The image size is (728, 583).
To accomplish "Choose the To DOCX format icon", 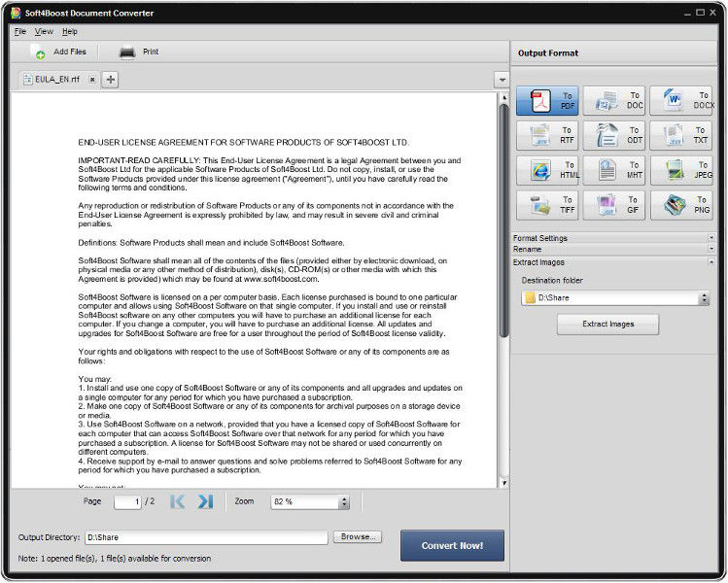I will 681,101.
